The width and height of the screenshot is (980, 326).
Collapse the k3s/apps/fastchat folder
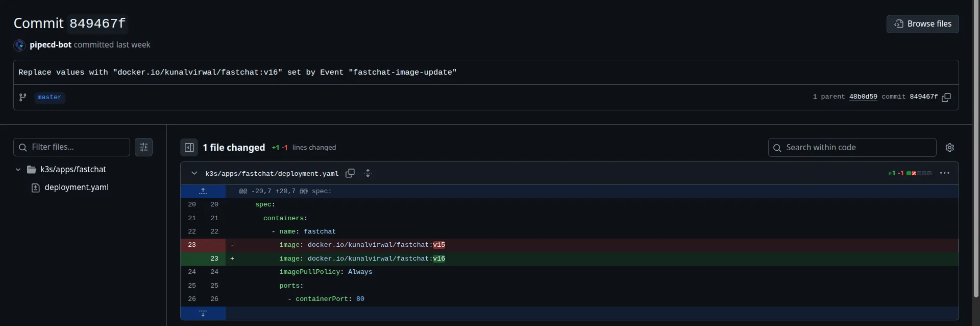click(x=18, y=170)
